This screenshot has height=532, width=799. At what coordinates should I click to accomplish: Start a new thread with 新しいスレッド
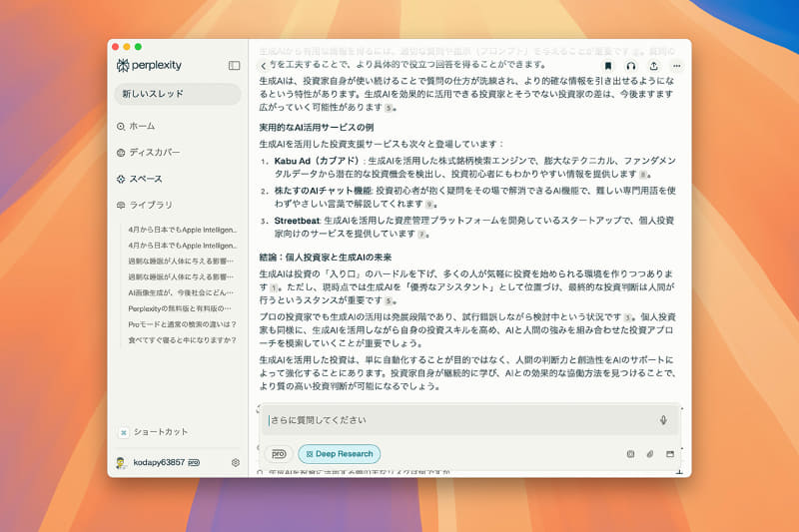pyautogui.click(x=178, y=94)
